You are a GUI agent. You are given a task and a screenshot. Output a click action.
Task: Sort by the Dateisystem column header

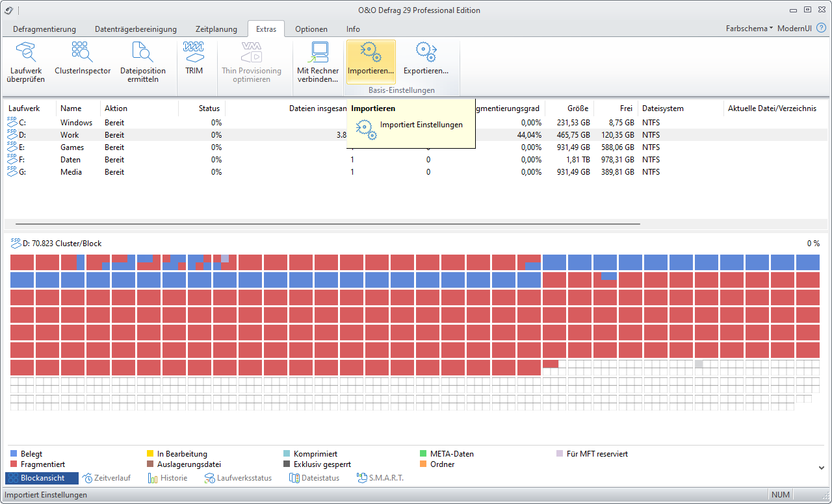680,108
